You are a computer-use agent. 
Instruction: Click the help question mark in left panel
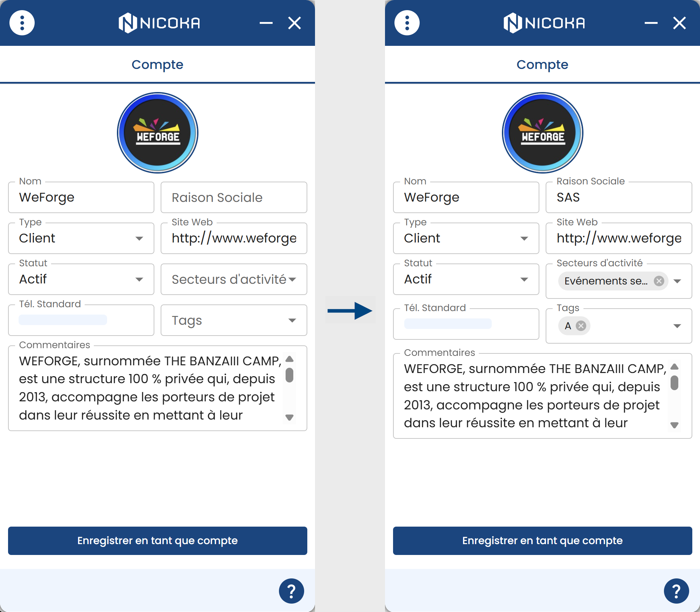point(291,591)
